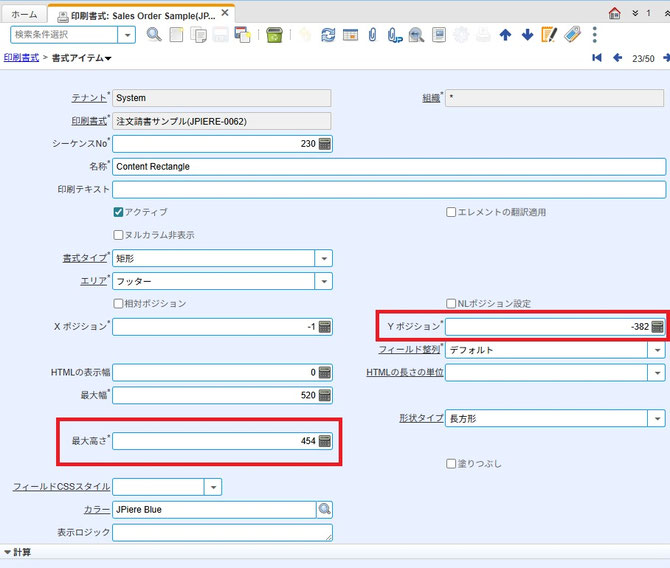The image size is (670, 568).
Task: Open attachments with the paperclip icon
Action: pos(373,35)
